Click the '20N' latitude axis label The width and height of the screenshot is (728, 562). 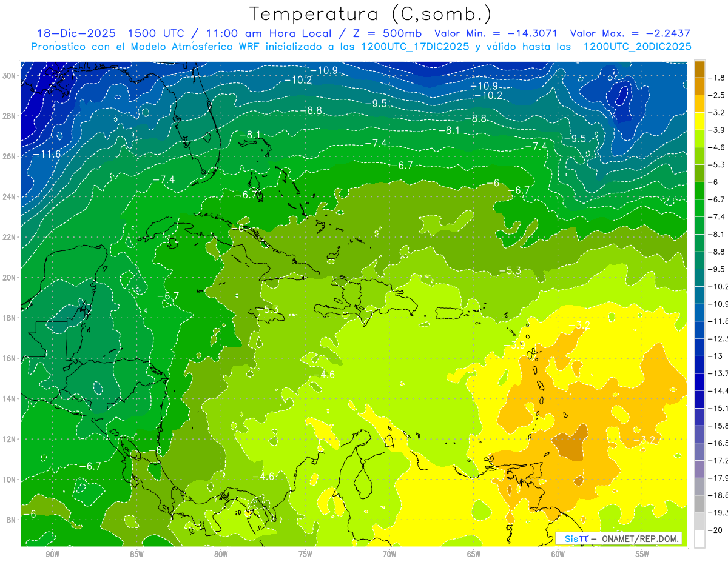pyautogui.click(x=10, y=278)
